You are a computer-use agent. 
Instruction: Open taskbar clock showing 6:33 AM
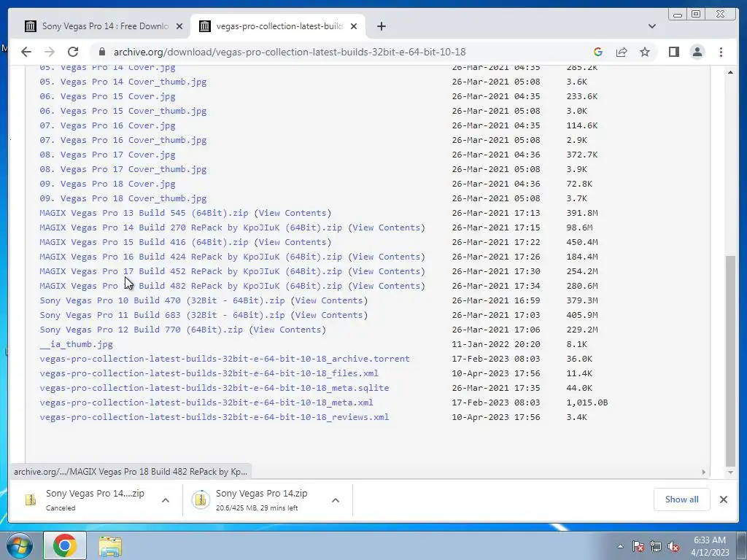[710, 546]
